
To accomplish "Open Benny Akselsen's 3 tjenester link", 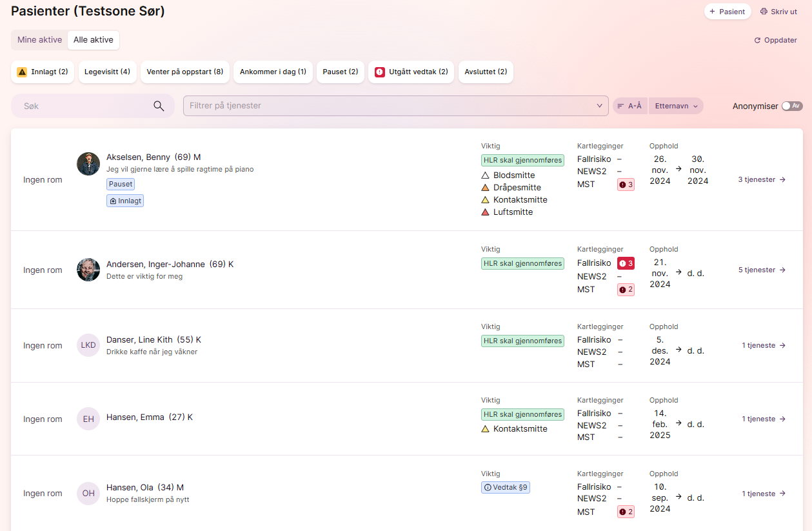I will tap(762, 180).
